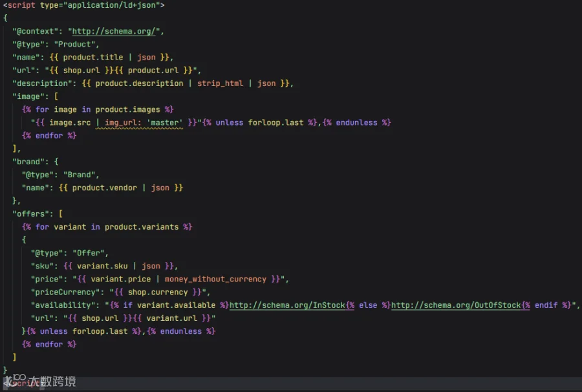Image resolution: width=582 pixels, height=392 pixels.
Task: Click image.src inside the image array
Action: [70, 122]
